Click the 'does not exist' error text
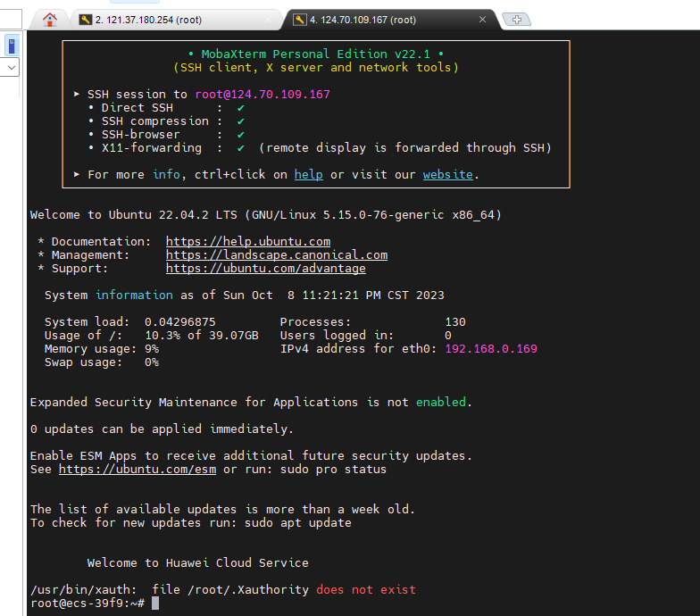700x616 pixels. coord(366,589)
